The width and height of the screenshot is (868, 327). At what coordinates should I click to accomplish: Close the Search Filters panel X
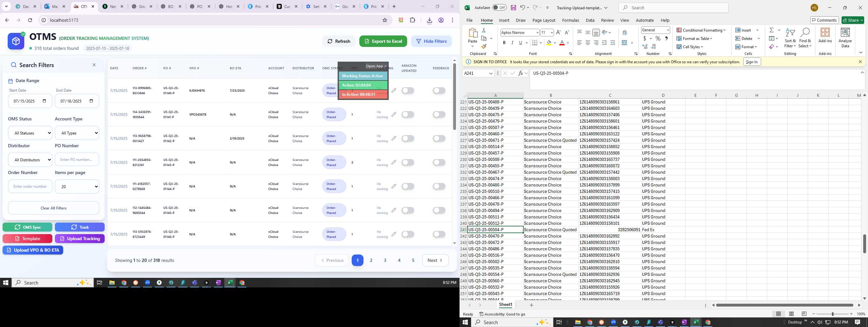pyautogui.click(x=94, y=65)
